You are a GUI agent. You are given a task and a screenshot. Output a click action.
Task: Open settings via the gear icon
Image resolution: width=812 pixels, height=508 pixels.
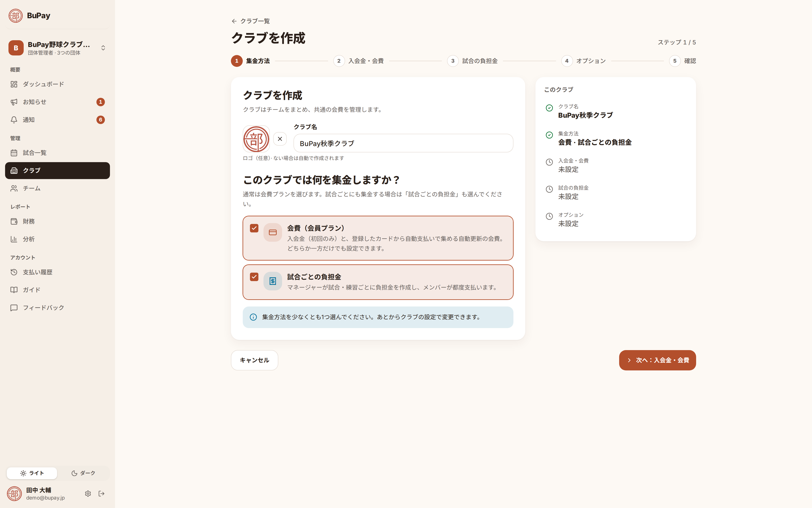pyautogui.click(x=88, y=494)
